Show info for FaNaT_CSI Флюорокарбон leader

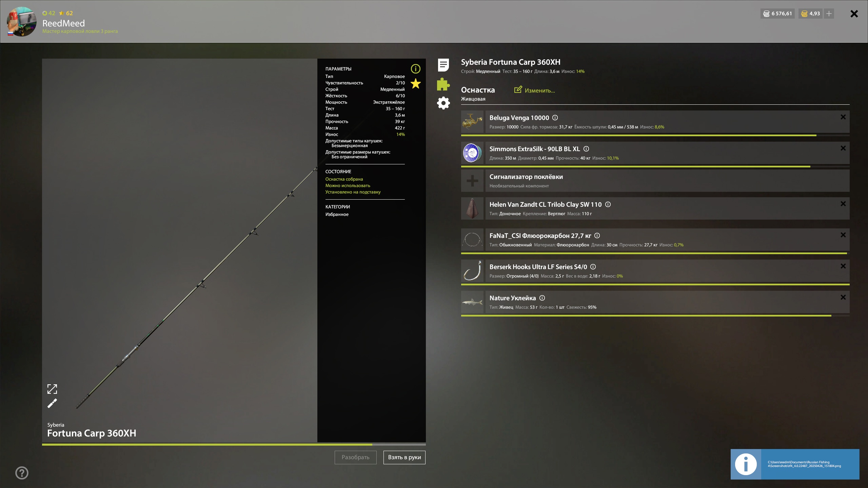click(x=597, y=236)
